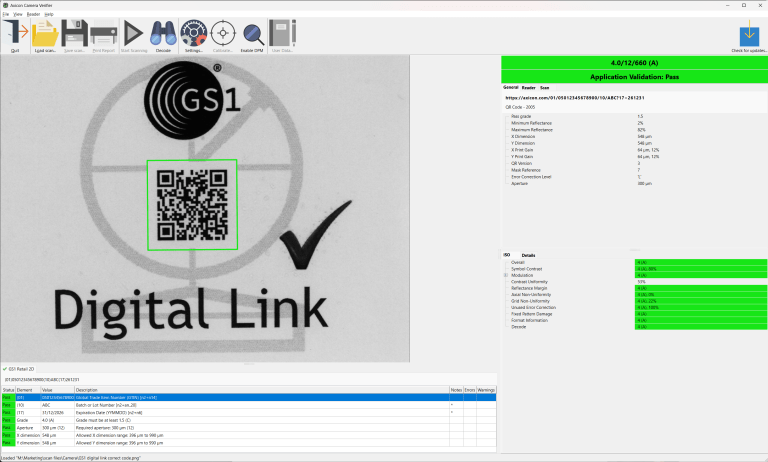Switch to the Details tab

click(x=528, y=255)
